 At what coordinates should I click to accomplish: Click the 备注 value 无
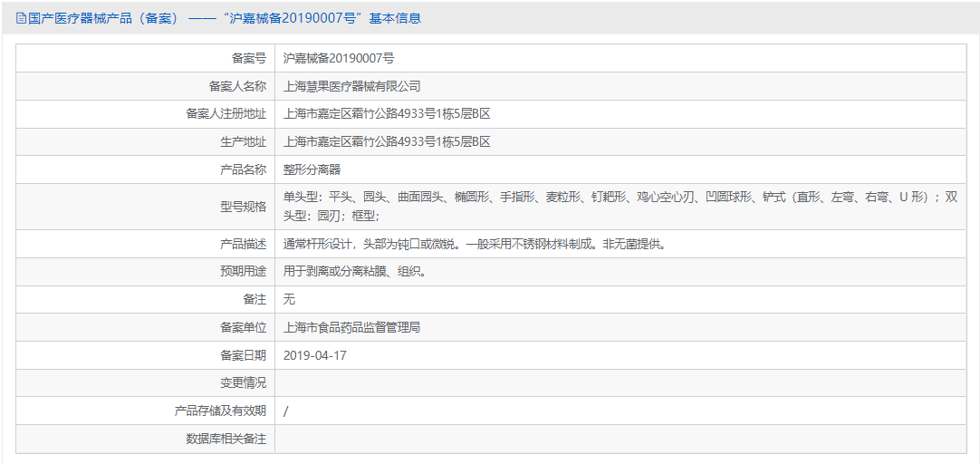290,300
